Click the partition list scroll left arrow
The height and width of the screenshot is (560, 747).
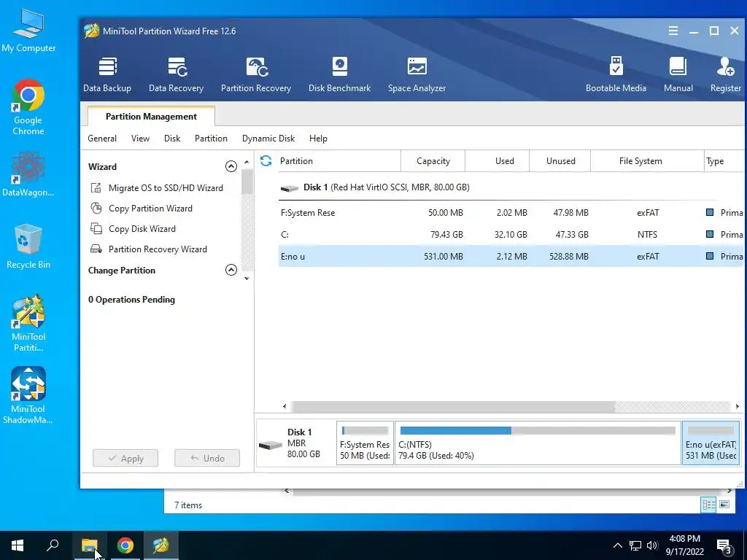[x=285, y=406]
